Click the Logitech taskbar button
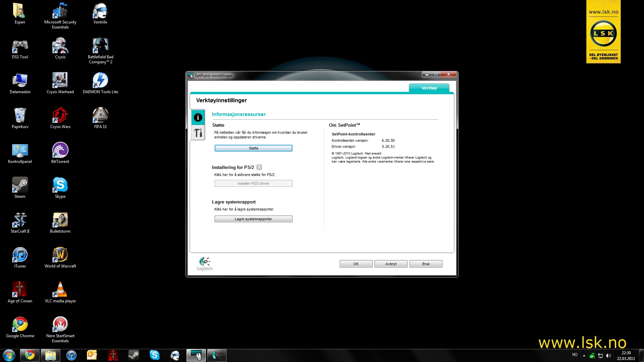644x362 pixels. (x=217, y=355)
